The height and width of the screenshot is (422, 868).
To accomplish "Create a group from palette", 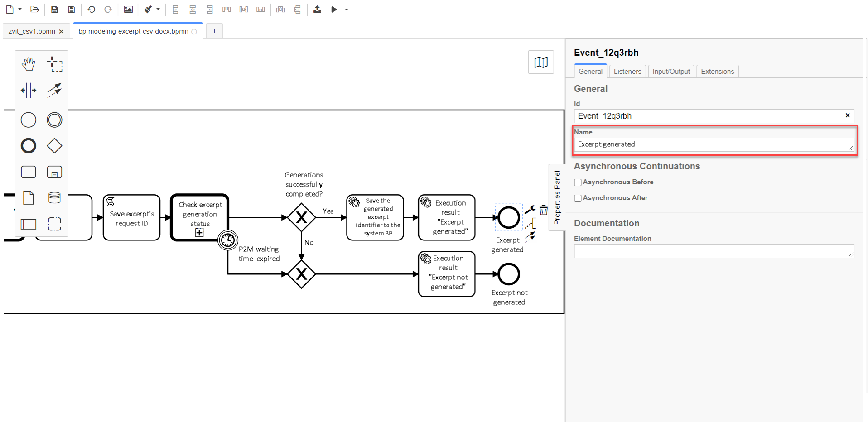I will [x=54, y=224].
